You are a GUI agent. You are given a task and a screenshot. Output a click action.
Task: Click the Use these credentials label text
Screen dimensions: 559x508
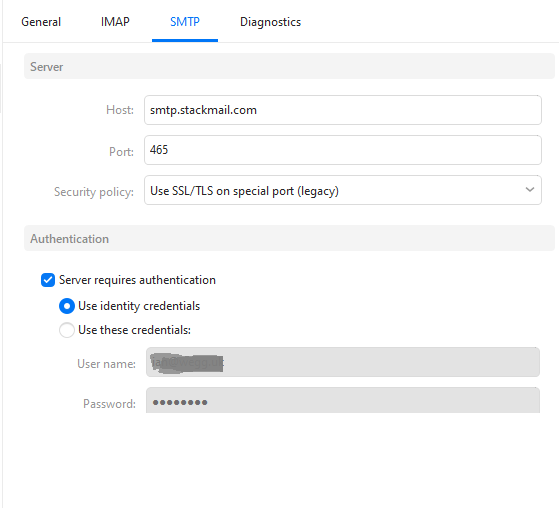click(134, 330)
